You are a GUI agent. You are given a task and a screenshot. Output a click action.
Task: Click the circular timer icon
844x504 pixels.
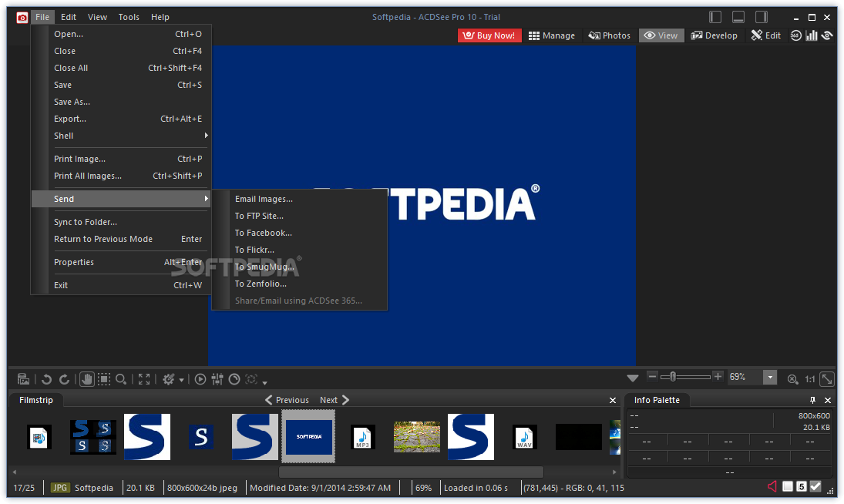(x=234, y=379)
